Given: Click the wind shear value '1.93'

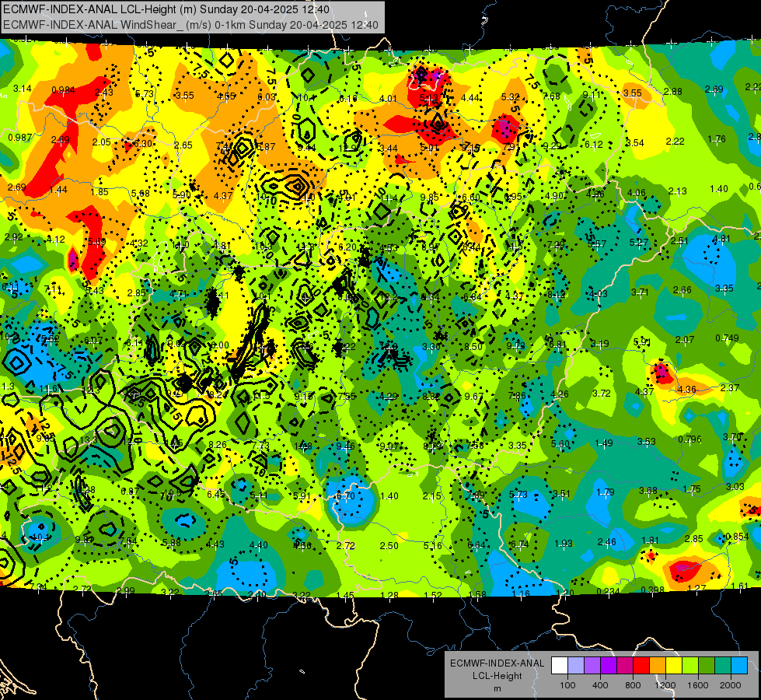Looking at the screenshot, I should coord(564,543).
